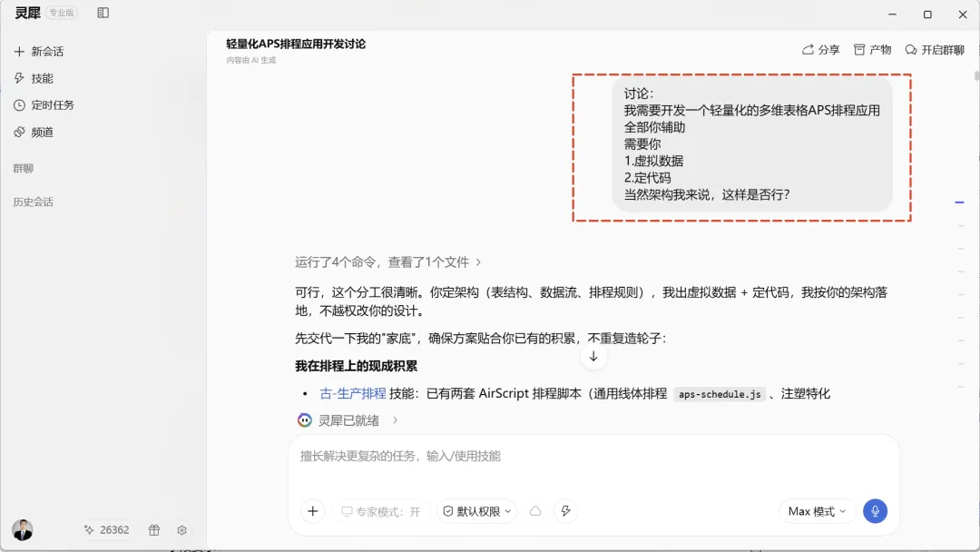Click the user avatar thumbnail
Screen dimensions: 980x552
pos(23,529)
